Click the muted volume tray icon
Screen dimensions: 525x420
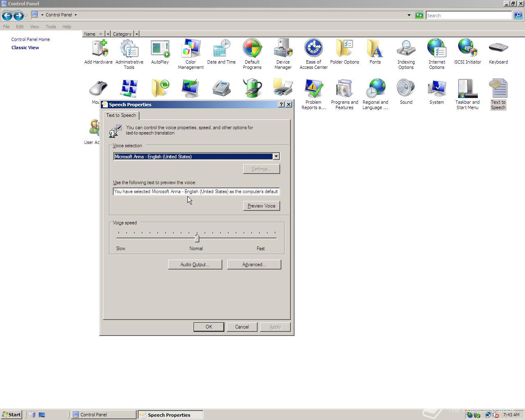coord(495,415)
